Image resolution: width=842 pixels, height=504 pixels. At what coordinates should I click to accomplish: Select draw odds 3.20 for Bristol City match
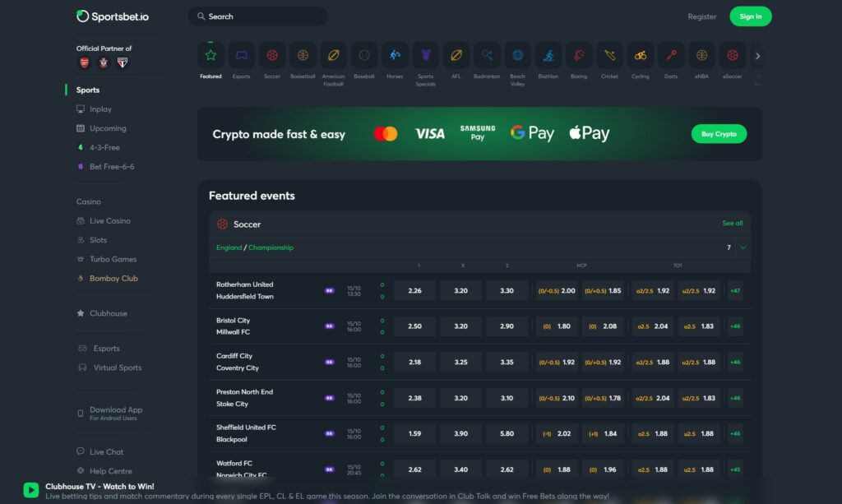coord(460,326)
